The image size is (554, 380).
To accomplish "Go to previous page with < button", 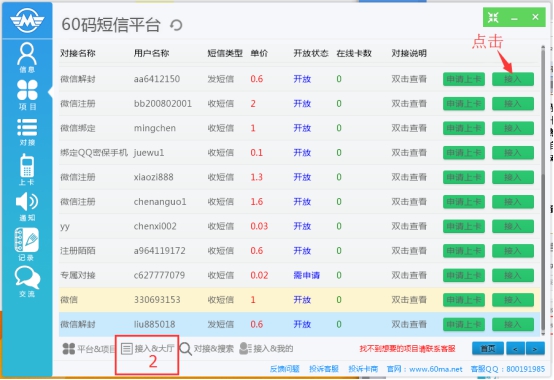I will 515,349.
